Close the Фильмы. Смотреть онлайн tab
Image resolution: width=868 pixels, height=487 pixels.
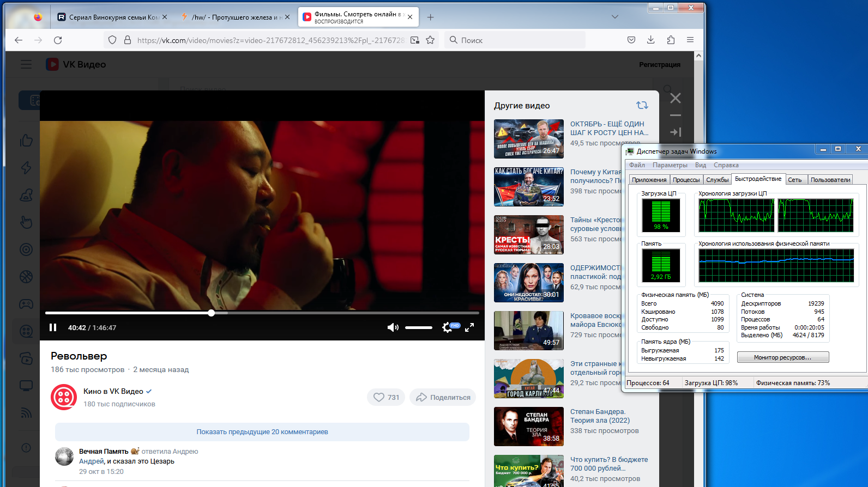(x=410, y=17)
